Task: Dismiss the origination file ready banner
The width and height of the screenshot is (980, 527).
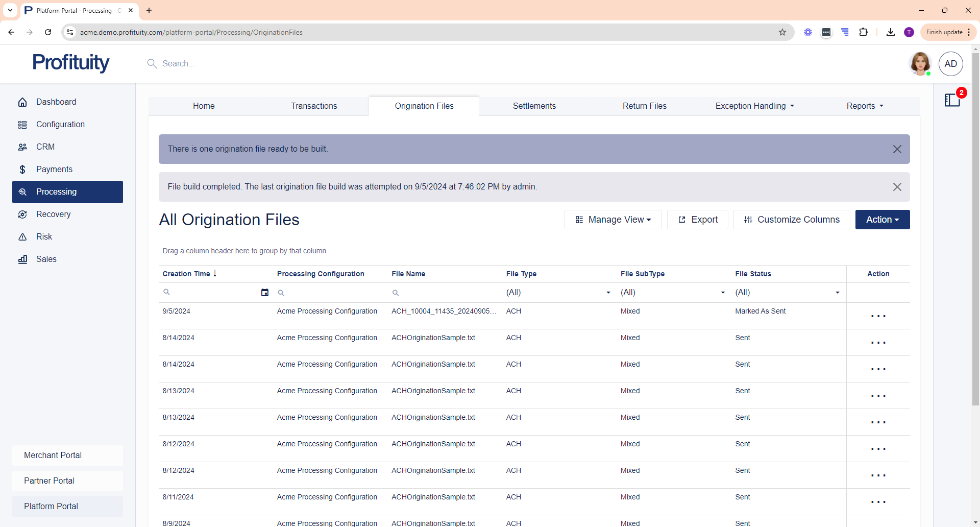Action: pyautogui.click(x=897, y=149)
